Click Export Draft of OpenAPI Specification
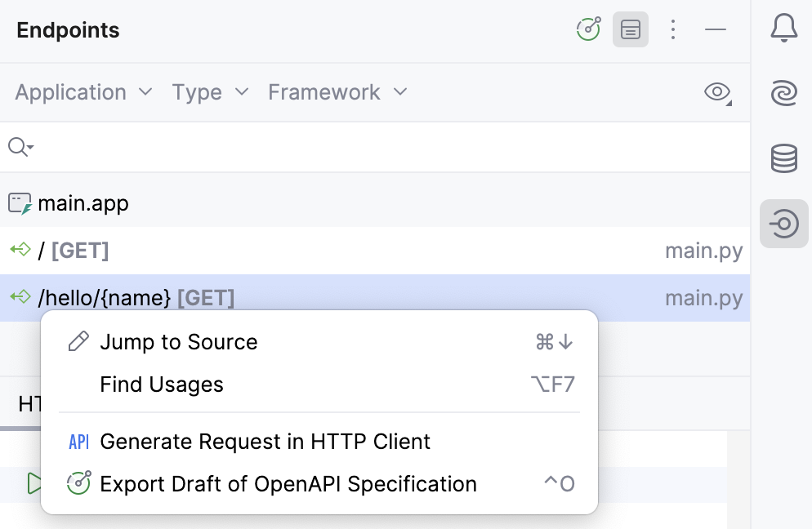 288,483
